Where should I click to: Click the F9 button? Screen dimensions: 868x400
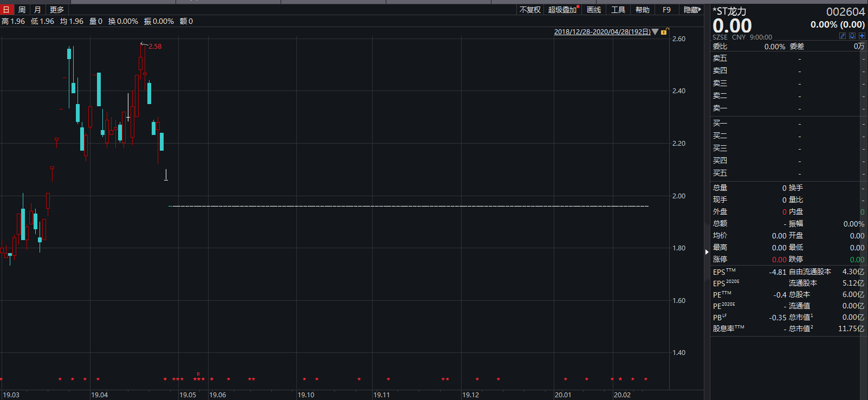[666, 10]
